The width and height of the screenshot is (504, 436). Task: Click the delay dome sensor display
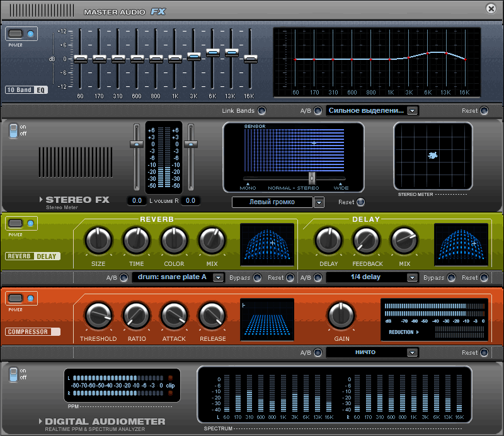(x=461, y=244)
